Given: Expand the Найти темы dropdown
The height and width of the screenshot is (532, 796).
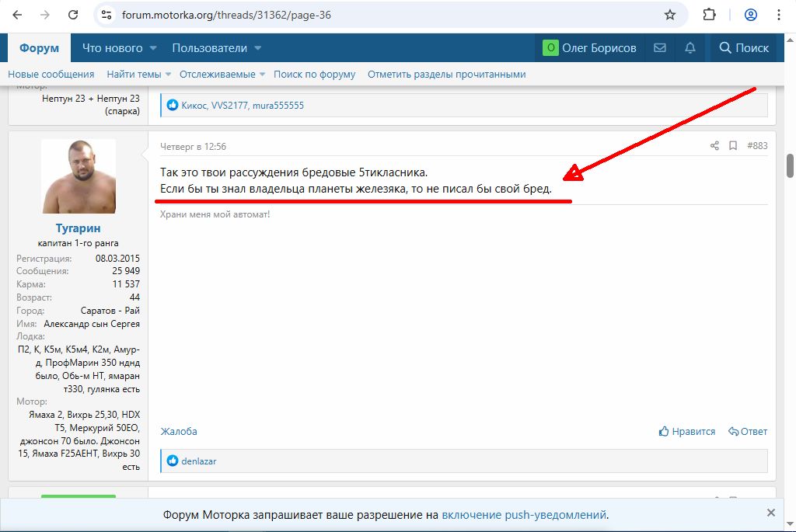Looking at the screenshot, I should [168, 75].
